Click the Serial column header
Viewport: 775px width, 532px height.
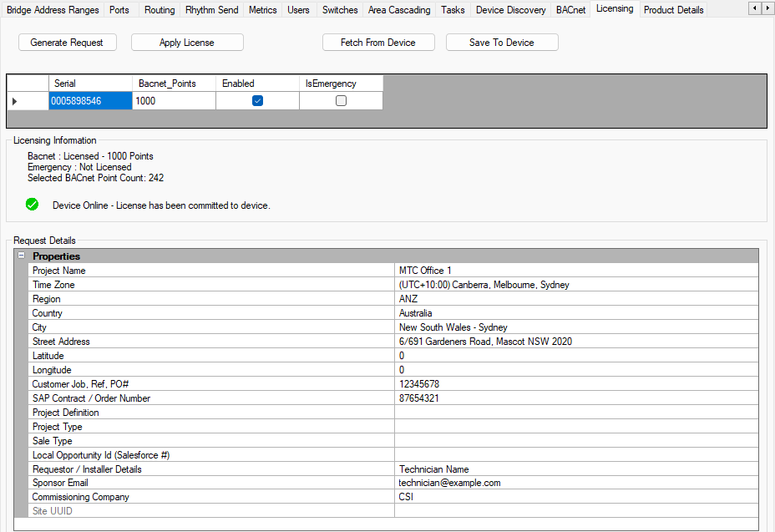point(90,84)
